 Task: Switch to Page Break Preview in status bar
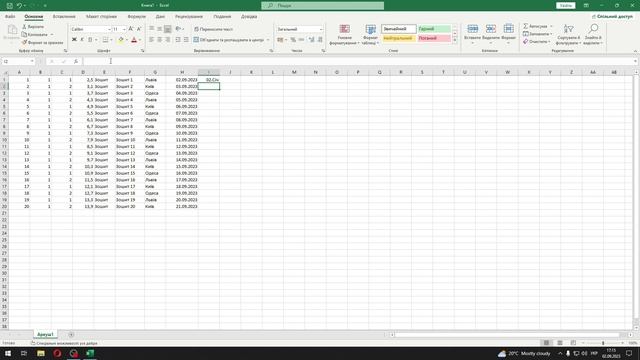click(x=573, y=343)
